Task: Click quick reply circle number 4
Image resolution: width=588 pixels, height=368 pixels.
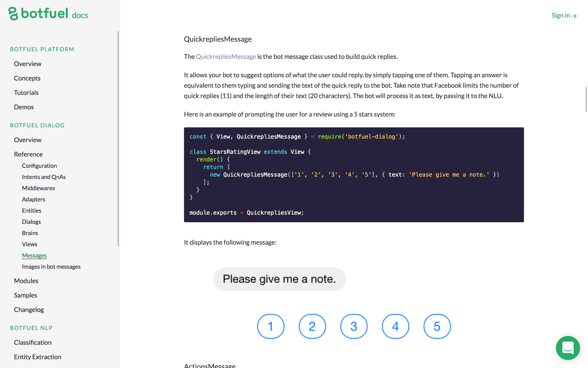Action: click(x=395, y=326)
